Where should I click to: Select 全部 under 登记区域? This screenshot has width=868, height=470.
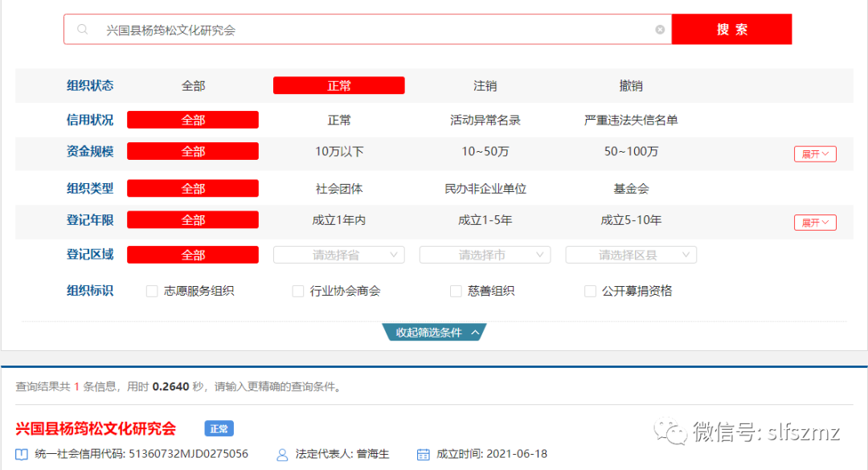pos(193,255)
